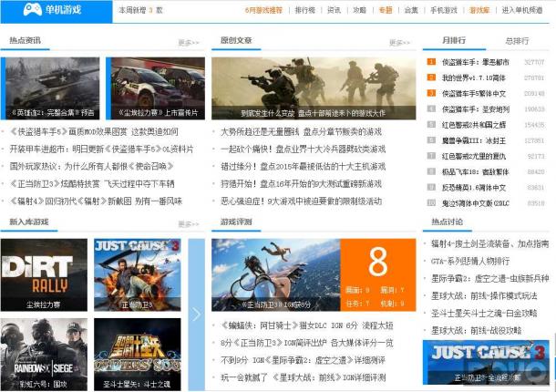Open discussion 星球大战:前线-操作模式玩法
556x392 pixels.
pyautogui.click(x=484, y=296)
